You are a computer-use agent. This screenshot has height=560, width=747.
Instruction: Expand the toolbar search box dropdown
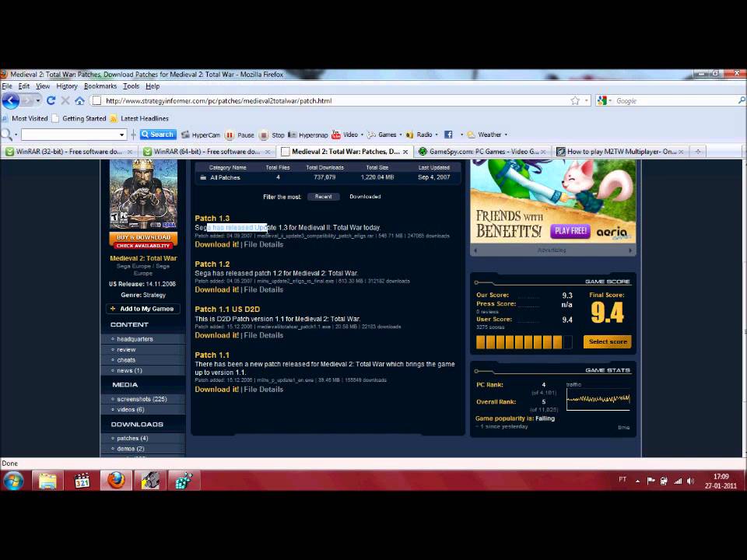tap(122, 135)
